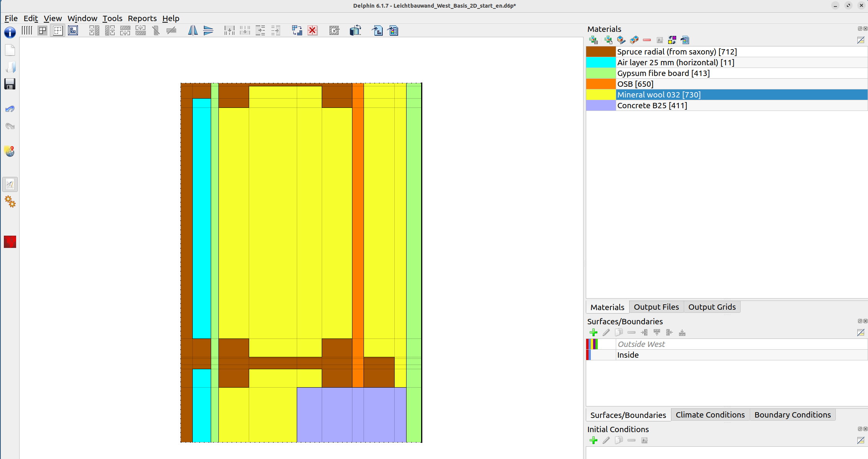Open the Reports menu
The width and height of the screenshot is (868, 459).
[x=142, y=18]
